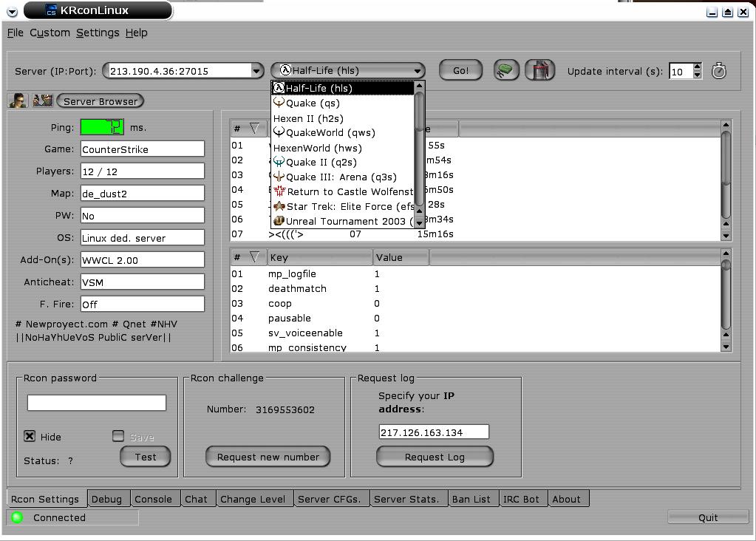Click the player face icon
756x541 pixels.
18,101
